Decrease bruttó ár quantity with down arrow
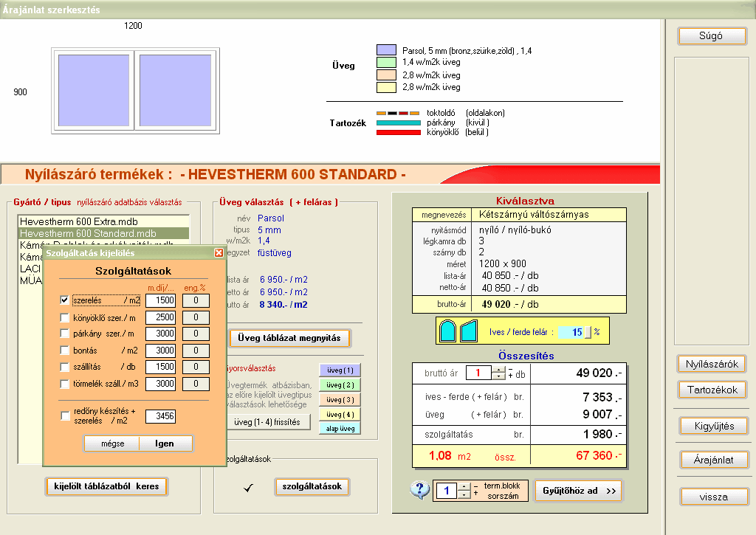 tap(498, 376)
